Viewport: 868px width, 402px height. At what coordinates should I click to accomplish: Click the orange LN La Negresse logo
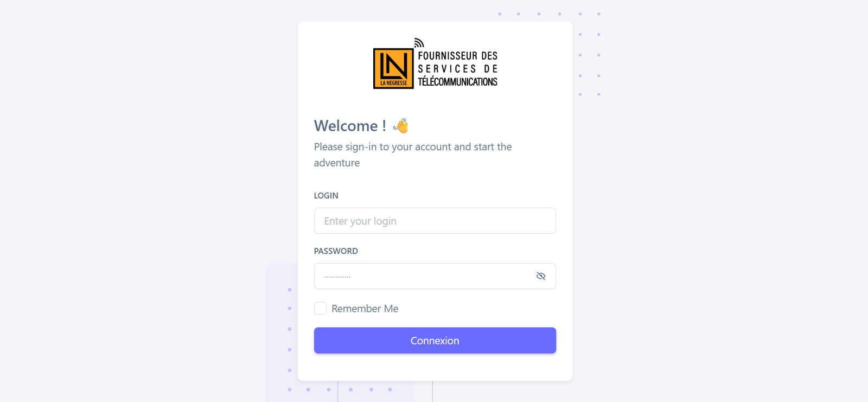pyautogui.click(x=393, y=68)
